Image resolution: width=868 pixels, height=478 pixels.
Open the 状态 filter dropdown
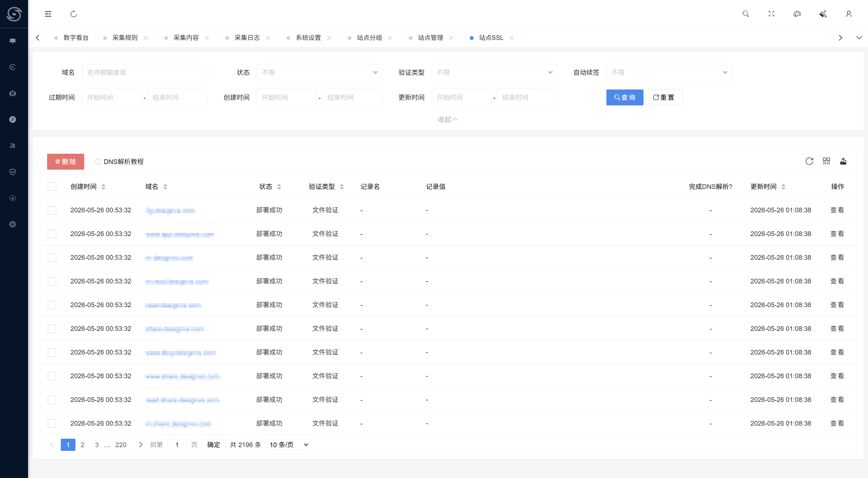[x=320, y=72]
